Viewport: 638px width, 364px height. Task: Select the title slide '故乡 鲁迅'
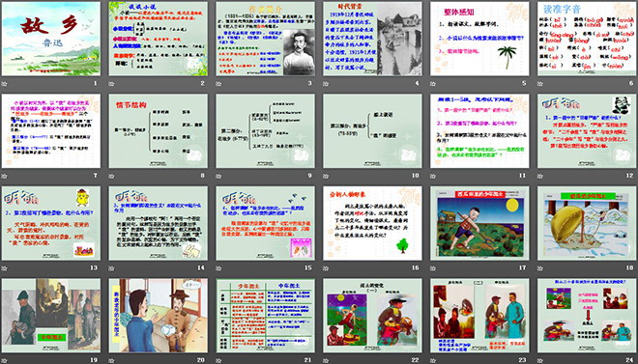coord(51,39)
